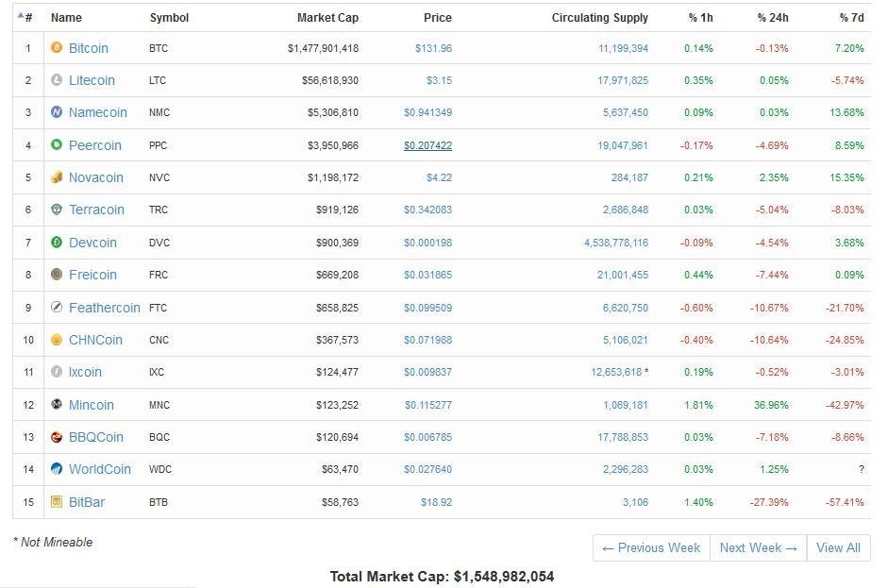This screenshot has width=888, height=588.
Task: Sort the table by % 24h header
Action: (774, 16)
